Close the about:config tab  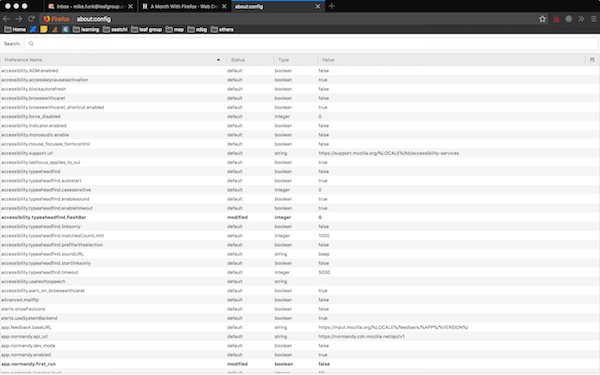point(318,7)
